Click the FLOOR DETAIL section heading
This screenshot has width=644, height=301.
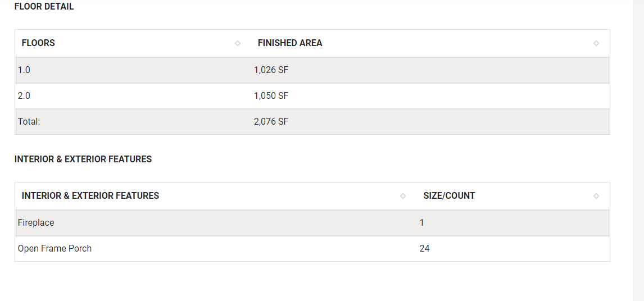pyautogui.click(x=44, y=7)
